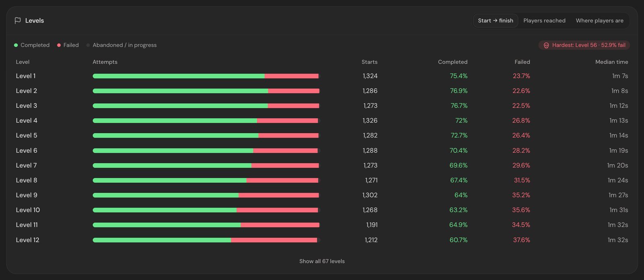Click the 1m 27s median time
The height and width of the screenshot is (280, 644).
(x=618, y=195)
